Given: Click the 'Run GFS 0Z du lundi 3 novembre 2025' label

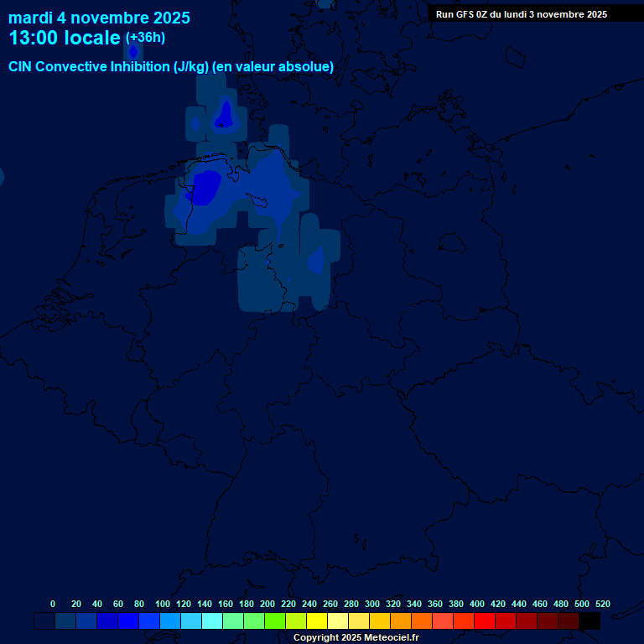Looking at the screenshot, I should coord(522,14).
